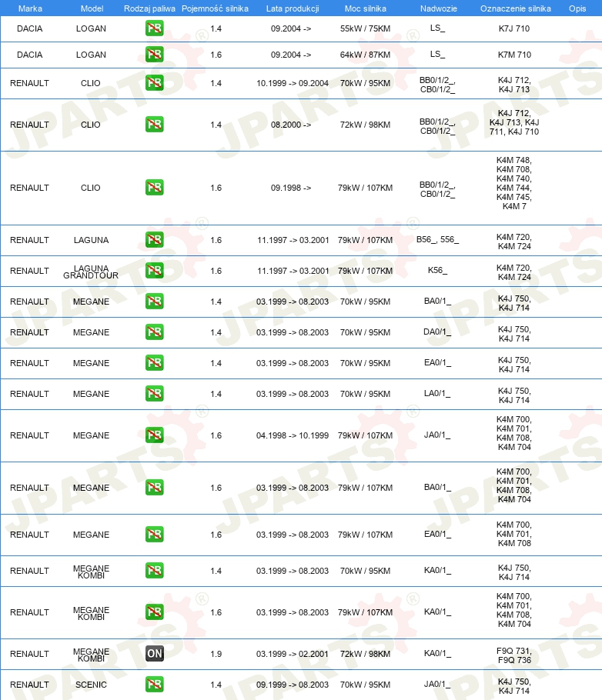The width and height of the screenshot is (602, 700).
Task: Click the body code DA0/1_
Action: [x=437, y=332]
